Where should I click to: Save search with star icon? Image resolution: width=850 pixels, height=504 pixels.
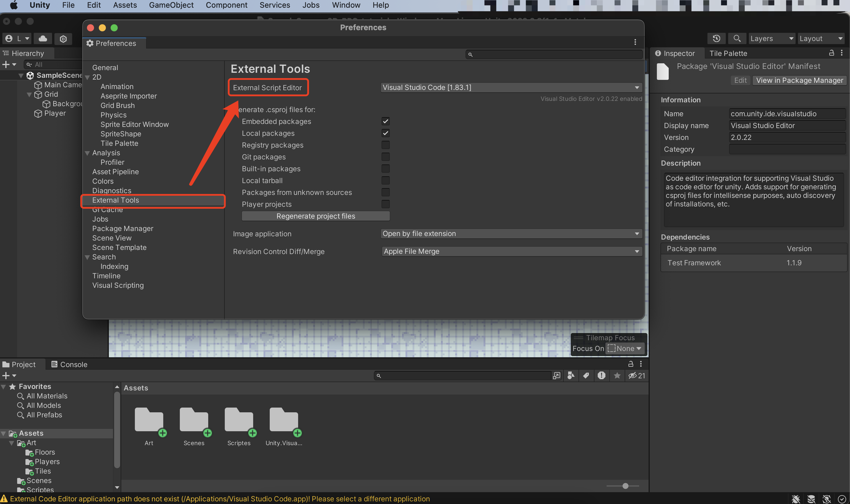pos(617,376)
